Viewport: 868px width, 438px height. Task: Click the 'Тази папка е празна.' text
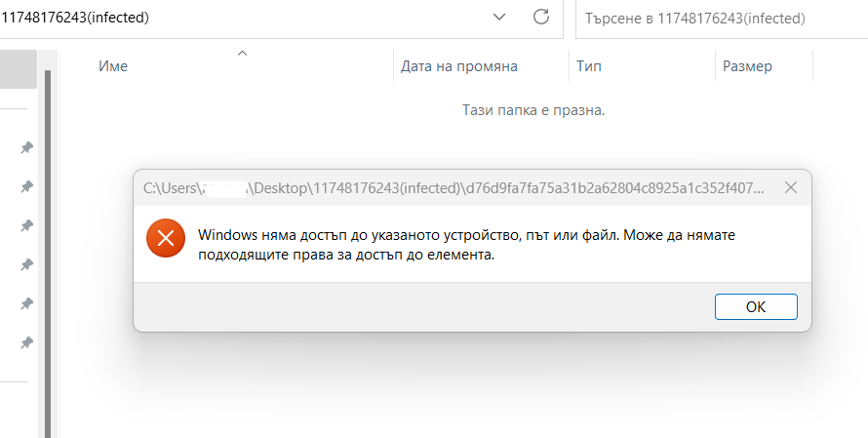(x=533, y=110)
